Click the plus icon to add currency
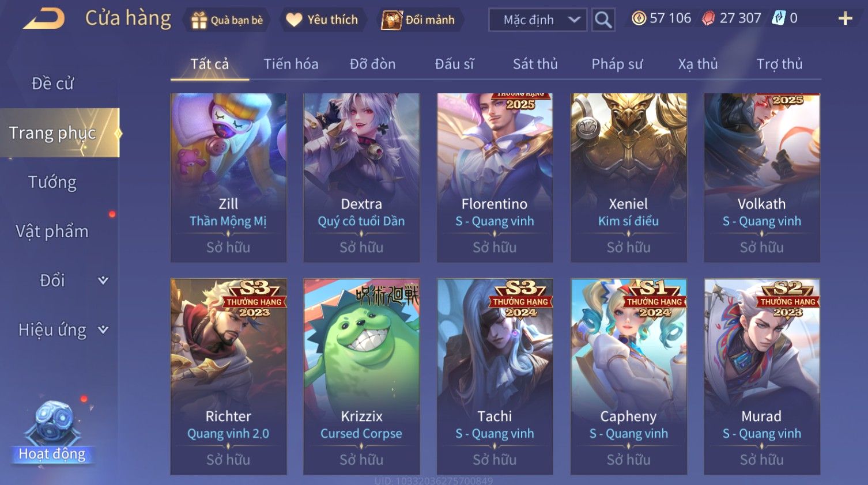The width and height of the screenshot is (868, 485). coord(845,19)
